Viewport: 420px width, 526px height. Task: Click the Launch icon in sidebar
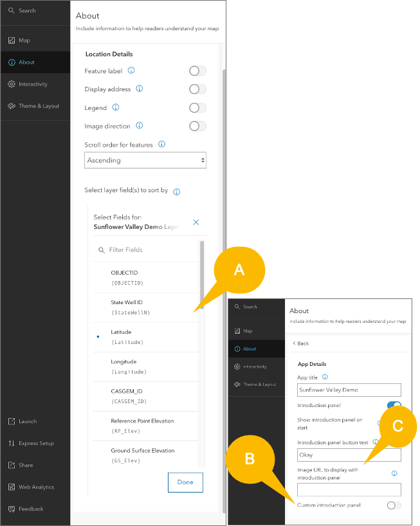click(x=12, y=421)
